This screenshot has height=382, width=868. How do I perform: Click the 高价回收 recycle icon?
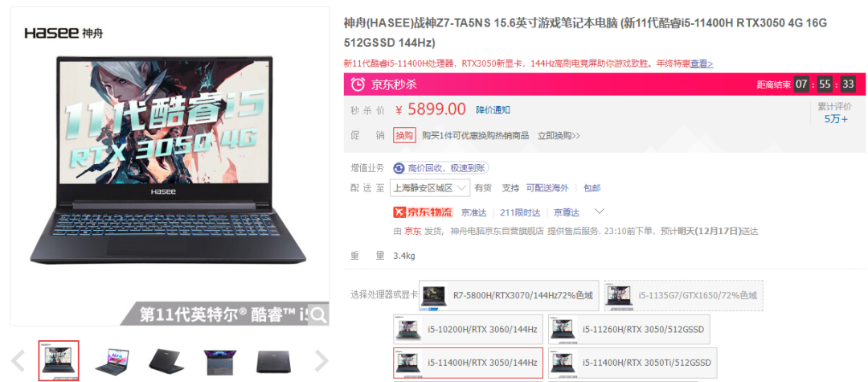[399, 168]
